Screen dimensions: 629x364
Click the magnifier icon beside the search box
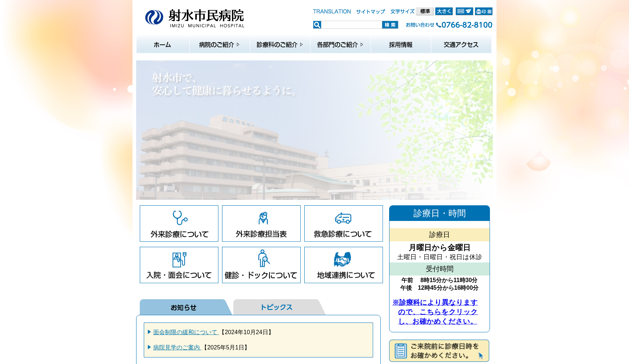tap(317, 25)
